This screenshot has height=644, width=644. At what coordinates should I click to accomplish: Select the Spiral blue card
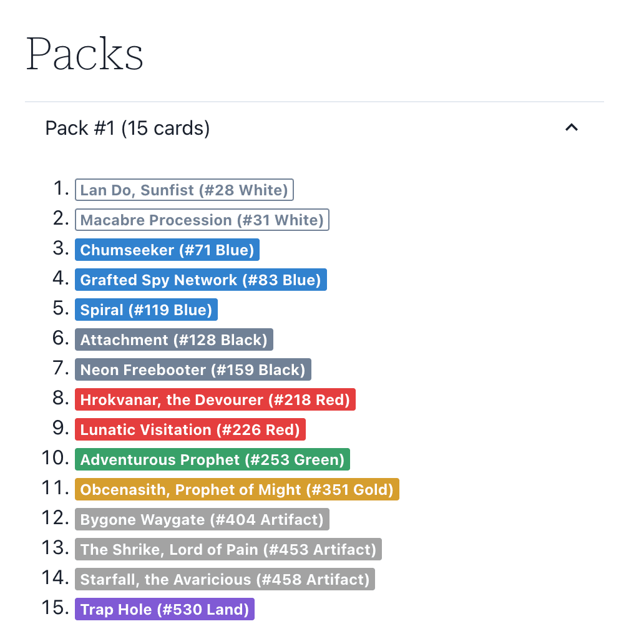coord(146,310)
